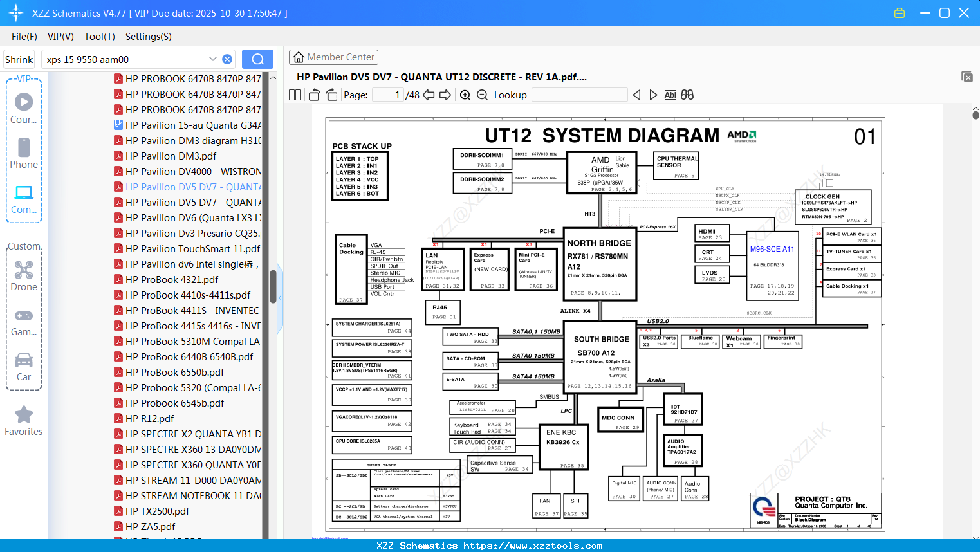Go to the next page arrow
This screenshot has height=552, width=980.
[x=445, y=95]
